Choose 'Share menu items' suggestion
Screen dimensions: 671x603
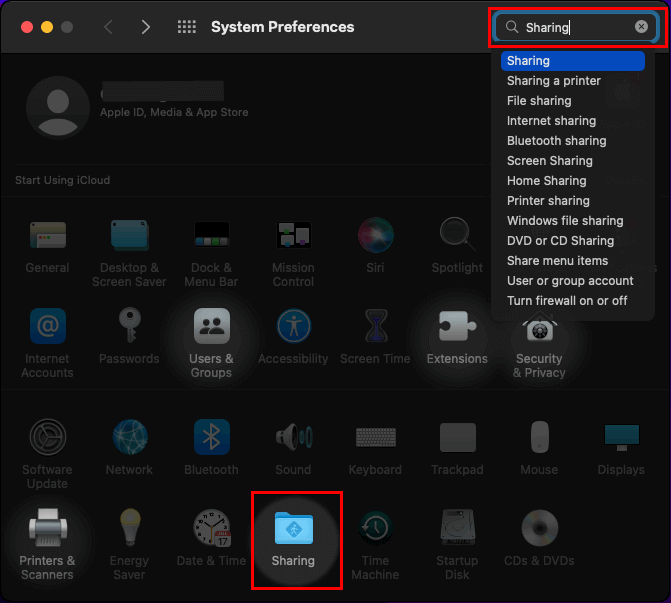coord(557,261)
